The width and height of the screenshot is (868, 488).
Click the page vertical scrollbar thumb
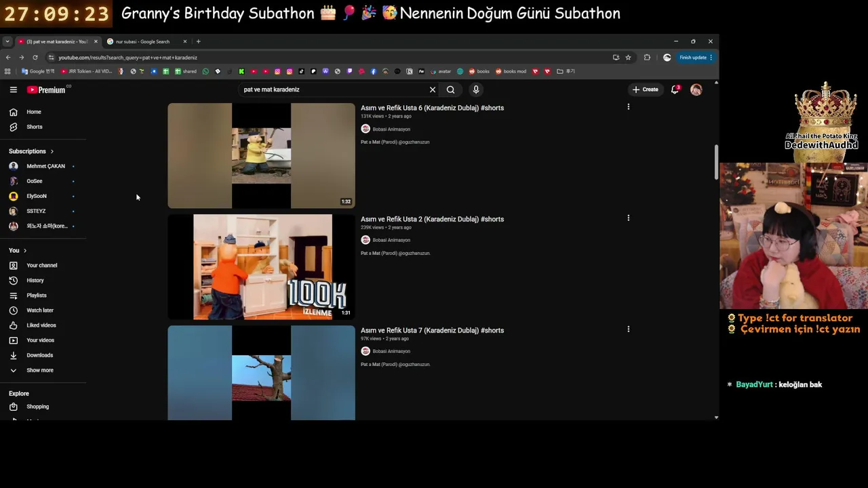[x=716, y=163]
